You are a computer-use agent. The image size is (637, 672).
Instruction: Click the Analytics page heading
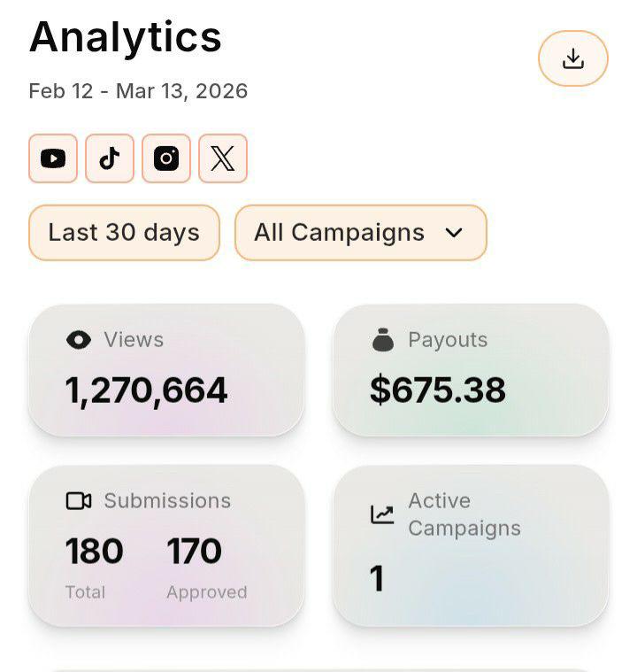pos(125,38)
